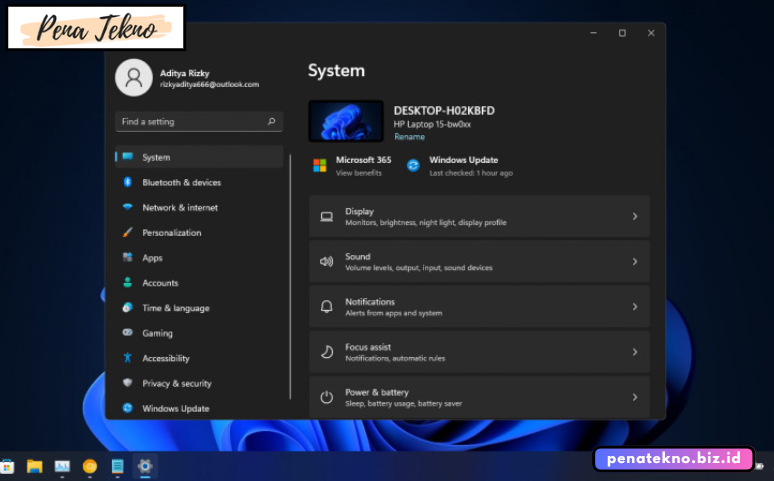Click the Network Wi-Fi icon in sidebar
Viewport: 774px width, 481px height.
pyautogui.click(x=128, y=207)
